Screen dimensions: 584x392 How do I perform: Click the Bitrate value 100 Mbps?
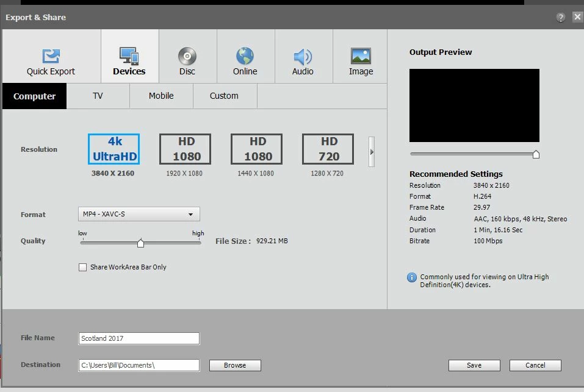click(488, 241)
